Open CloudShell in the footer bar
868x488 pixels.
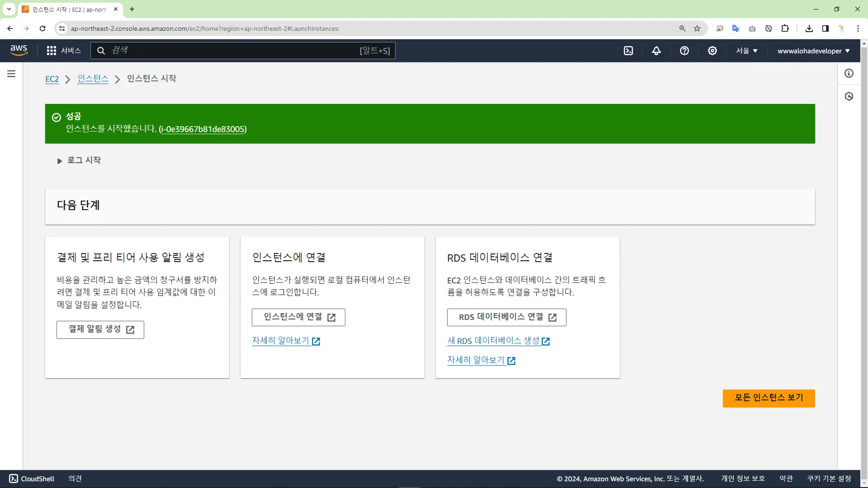click(32, 479)
